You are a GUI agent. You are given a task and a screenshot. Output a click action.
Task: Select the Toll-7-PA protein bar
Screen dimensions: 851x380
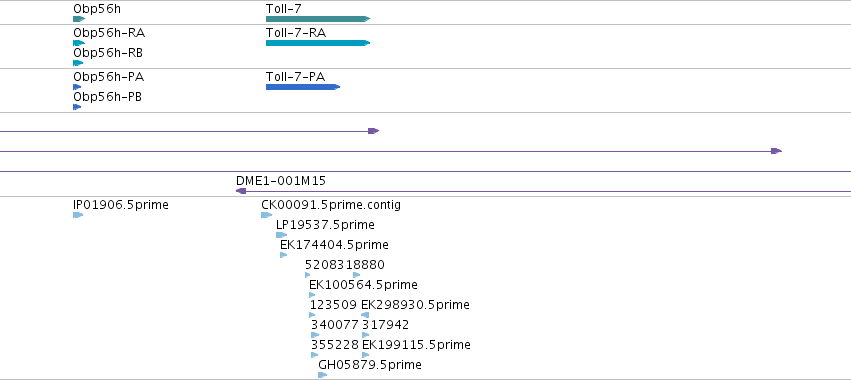(x=303, y=87)
